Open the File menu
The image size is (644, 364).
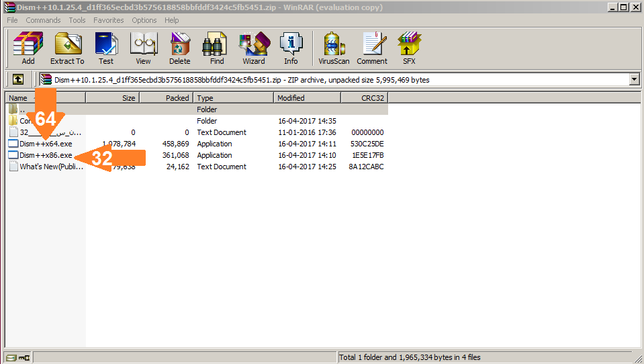point(12,20)
